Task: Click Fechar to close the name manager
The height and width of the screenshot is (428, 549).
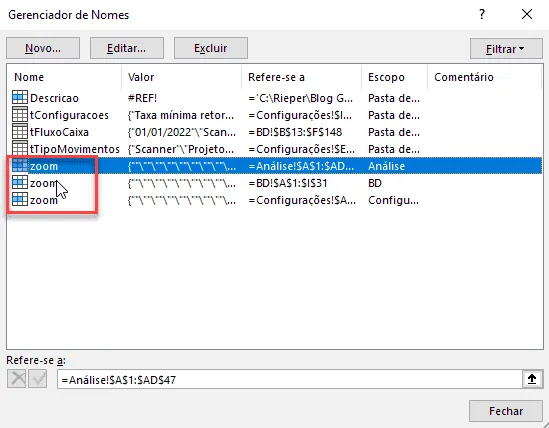Action: pos(506,411)
